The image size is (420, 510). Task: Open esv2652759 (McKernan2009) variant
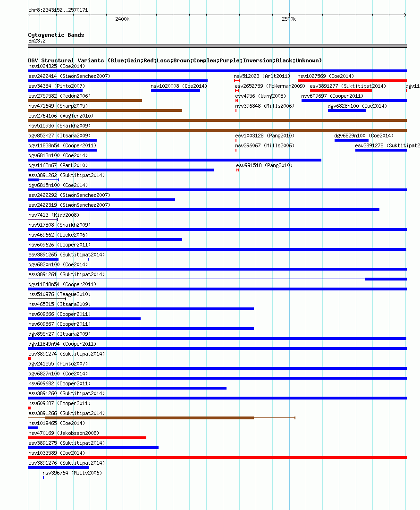tap(270, 86)
